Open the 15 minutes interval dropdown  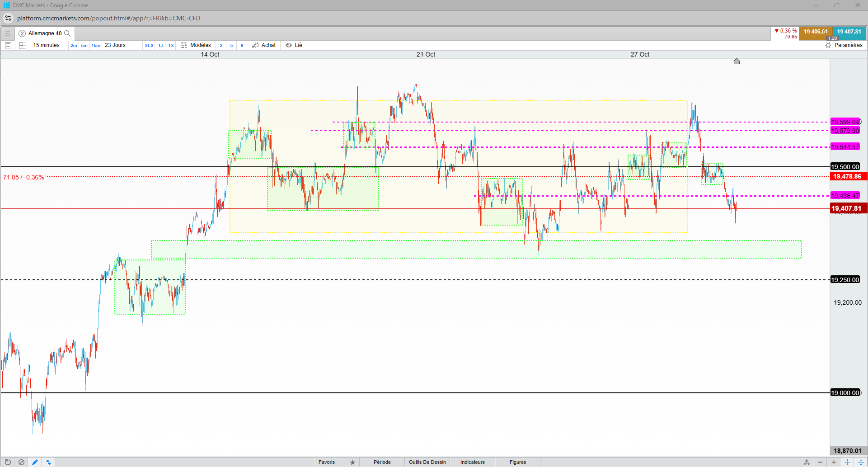click(x=47, y=45)
